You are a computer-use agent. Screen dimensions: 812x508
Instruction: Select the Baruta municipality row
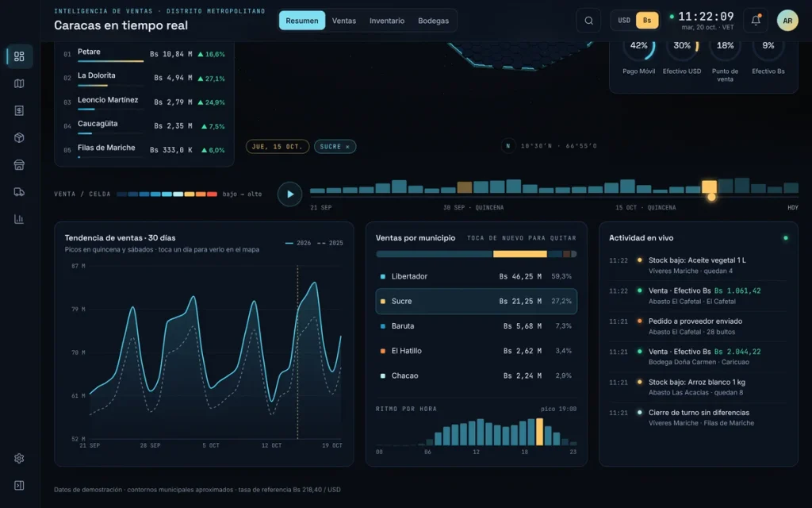476,326
